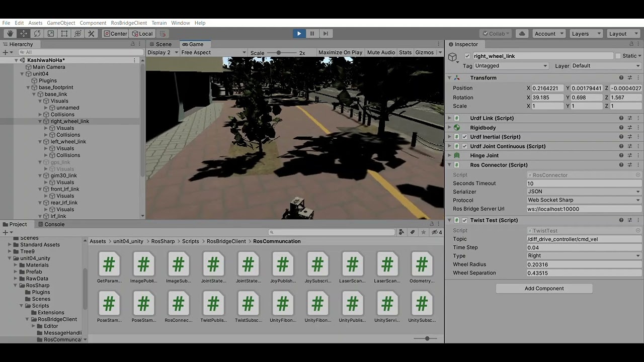644x362 pixels.
Task: Select the Hand tool in toolbar
Action: pyautogui.click(x=10, y=34)
